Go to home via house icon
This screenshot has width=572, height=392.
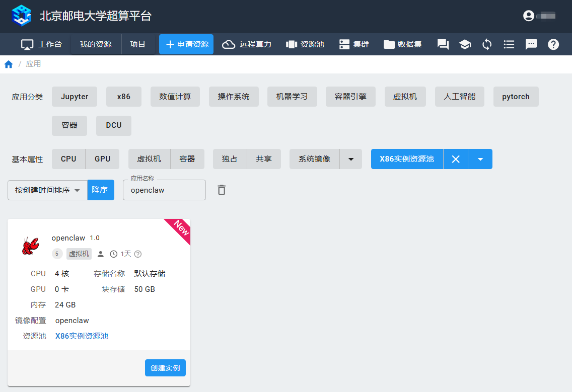[x=9, y=64]
